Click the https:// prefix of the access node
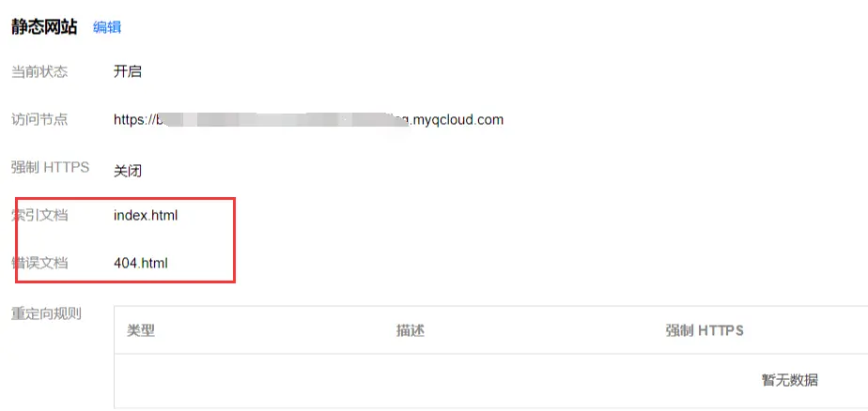Image resolution: width=868 pixels, height=411 pixels. (132, 119)
